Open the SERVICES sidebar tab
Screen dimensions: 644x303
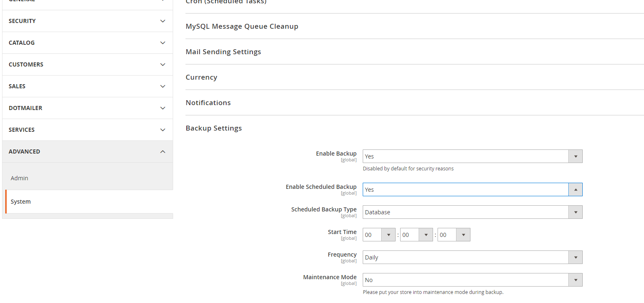[x=88, y=130]
